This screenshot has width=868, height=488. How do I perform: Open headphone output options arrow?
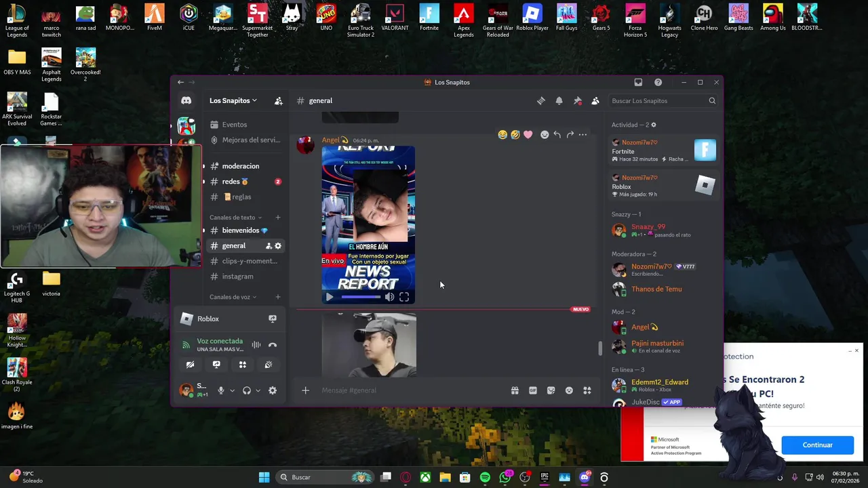click(258, 390)
